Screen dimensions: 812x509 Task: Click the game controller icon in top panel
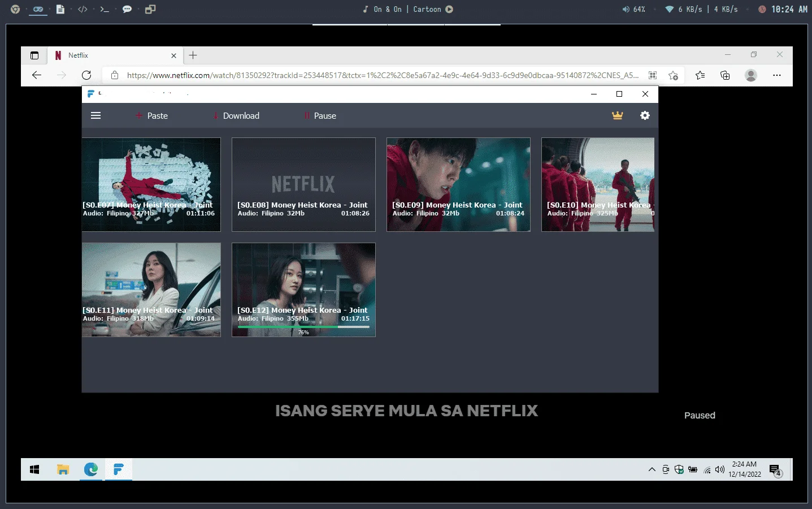coord(38,9)
